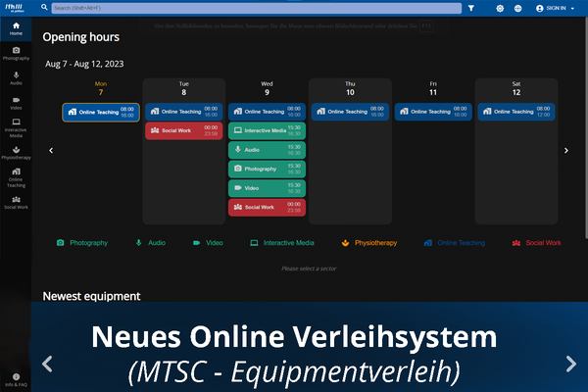Open Audio section in left sidebar
Screen dimensions: 588x392
click(x=16, y=77)
